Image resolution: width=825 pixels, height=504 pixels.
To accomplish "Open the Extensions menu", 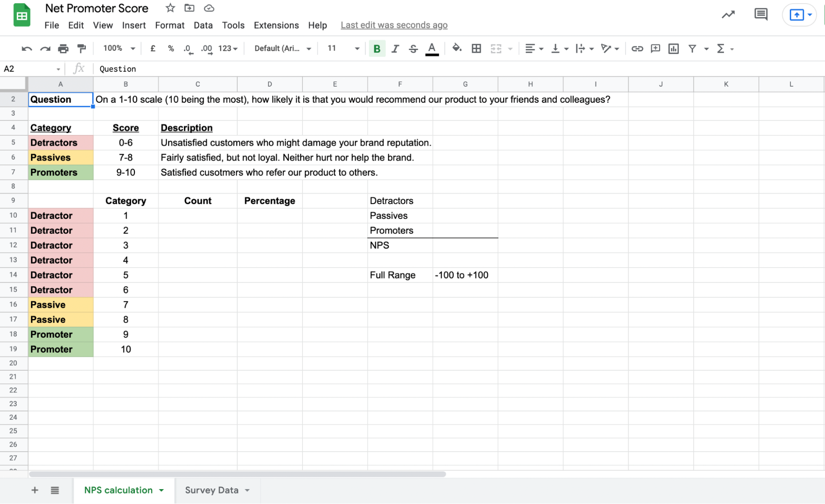I will [276, 25].
